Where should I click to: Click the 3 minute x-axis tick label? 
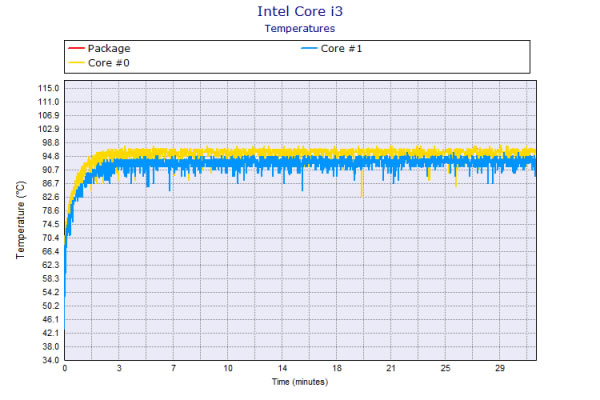(x=119, y=368)
